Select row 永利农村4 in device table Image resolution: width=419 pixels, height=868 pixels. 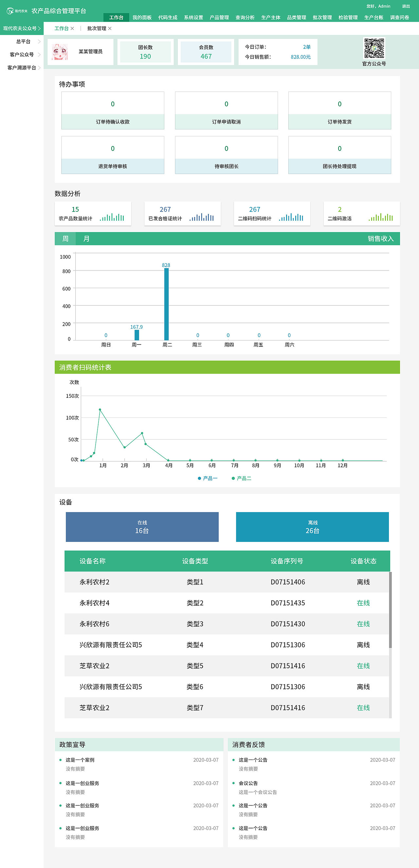[x=227, y=603]
